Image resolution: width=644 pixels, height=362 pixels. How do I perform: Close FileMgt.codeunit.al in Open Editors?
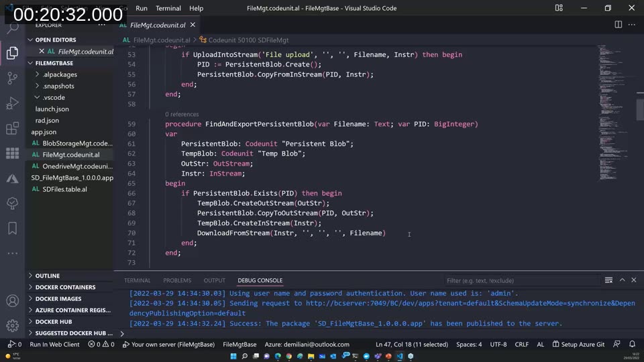[x=42, y=52]
